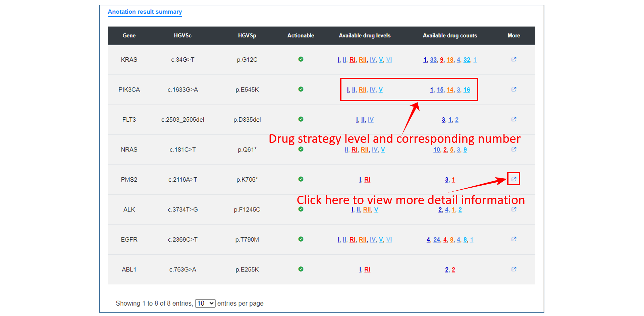Click the green actionable checkmark in ALK row

coord(301,209)
